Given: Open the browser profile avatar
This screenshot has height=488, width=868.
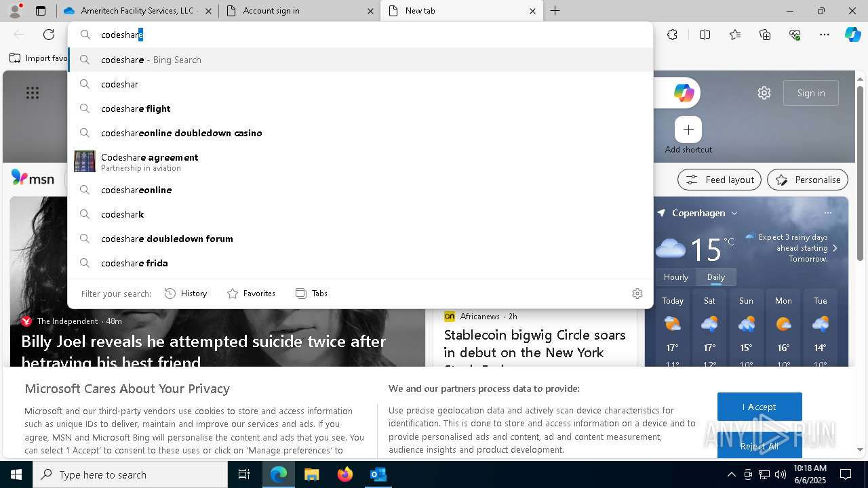Looking at the screenshot, I should coord(15,11).
